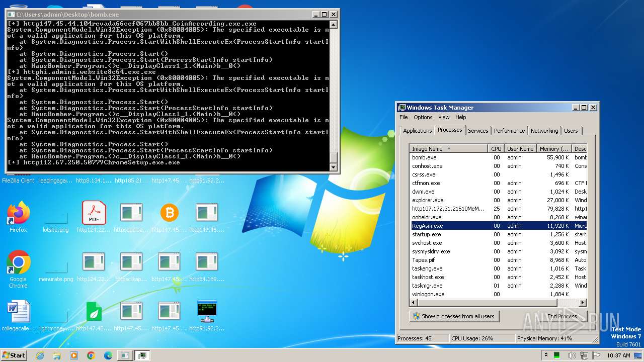
Task: Open Task Manager Options menu
Action: coord(423,117)
